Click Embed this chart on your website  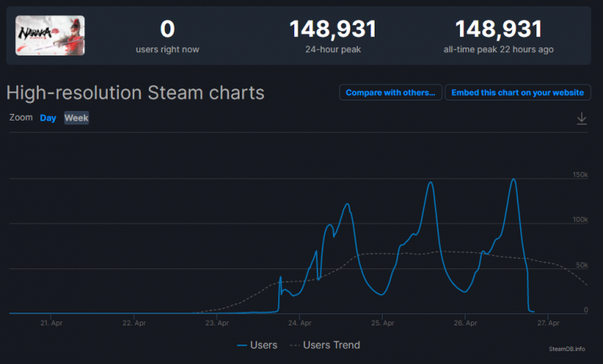point(517,92)
